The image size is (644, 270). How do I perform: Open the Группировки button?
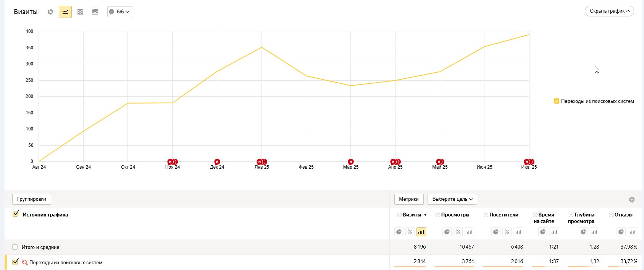click(32, 199)
